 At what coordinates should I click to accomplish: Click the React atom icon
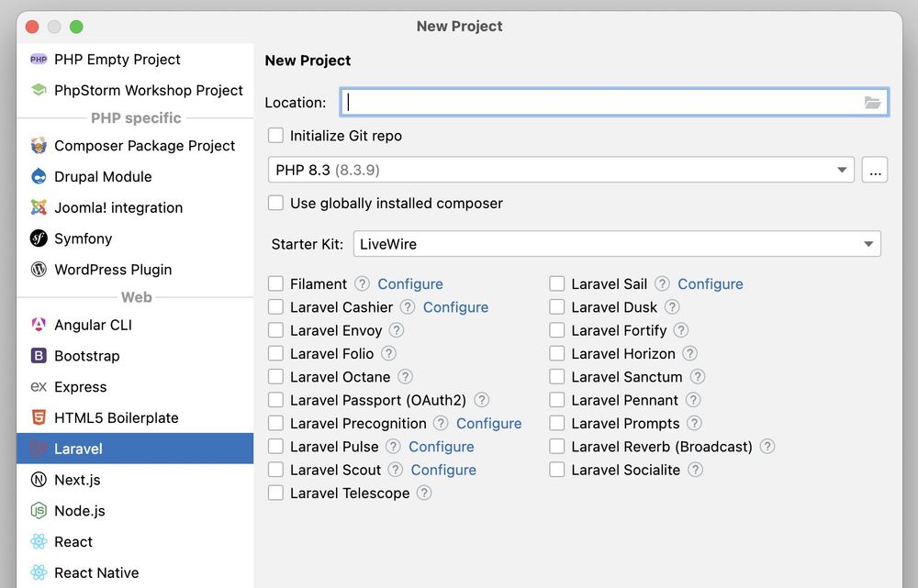[x=39, y=542]
